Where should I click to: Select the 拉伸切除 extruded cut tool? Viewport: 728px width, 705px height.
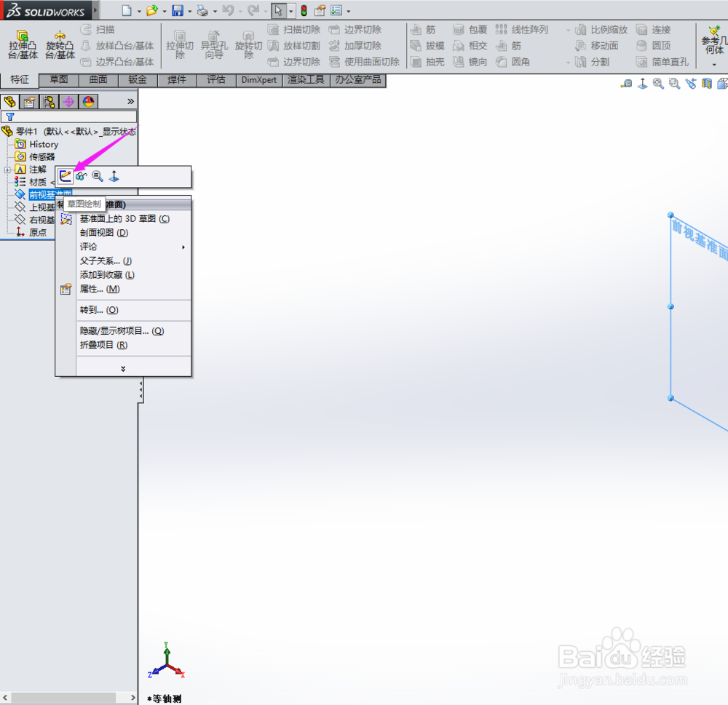pos(180,45)
